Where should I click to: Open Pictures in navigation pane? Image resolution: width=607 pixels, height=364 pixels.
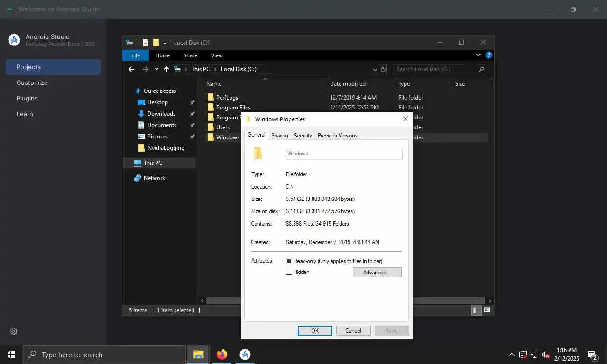click(x=157, y=136)
